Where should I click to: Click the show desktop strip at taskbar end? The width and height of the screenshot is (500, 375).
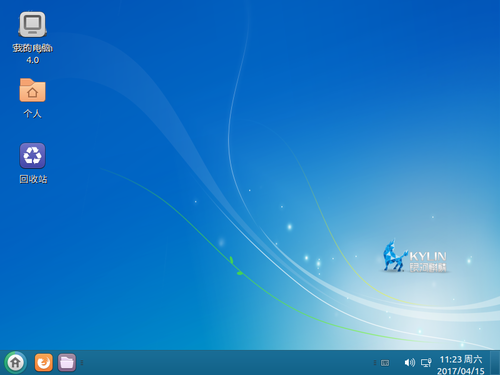[495, 363]
